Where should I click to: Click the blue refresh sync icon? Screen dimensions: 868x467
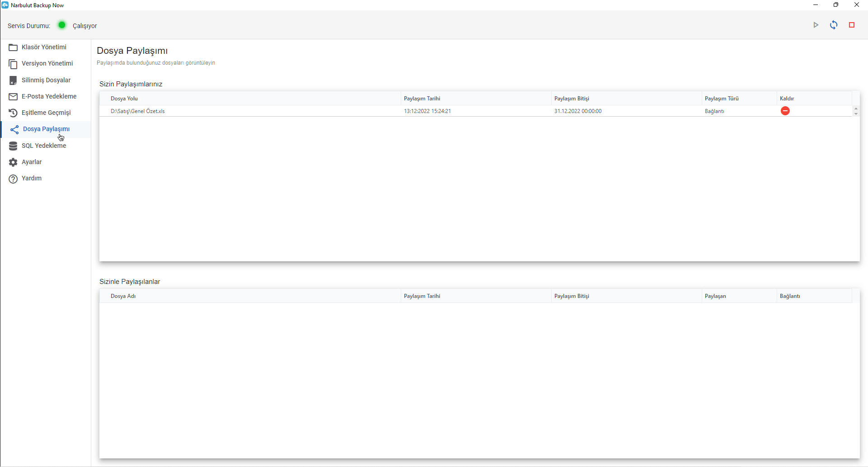point(834,25)
